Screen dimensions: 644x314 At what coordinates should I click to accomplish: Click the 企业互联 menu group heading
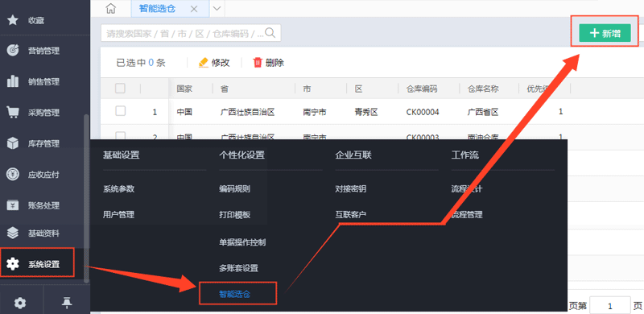pyautogui.click(x=353, y=155)
